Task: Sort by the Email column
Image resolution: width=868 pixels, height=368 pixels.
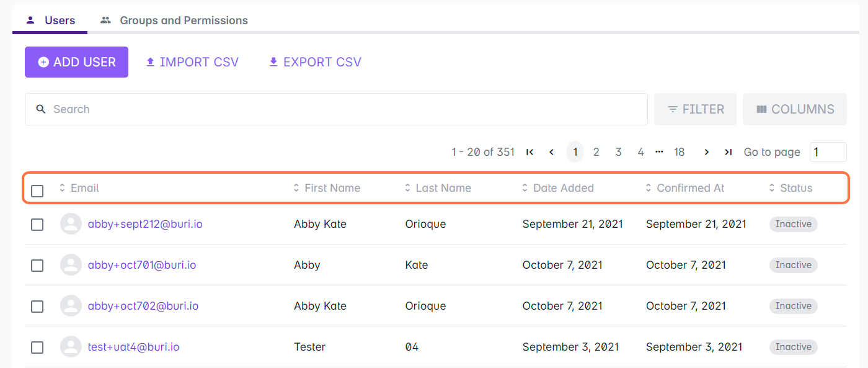Action: coord(84,188)
